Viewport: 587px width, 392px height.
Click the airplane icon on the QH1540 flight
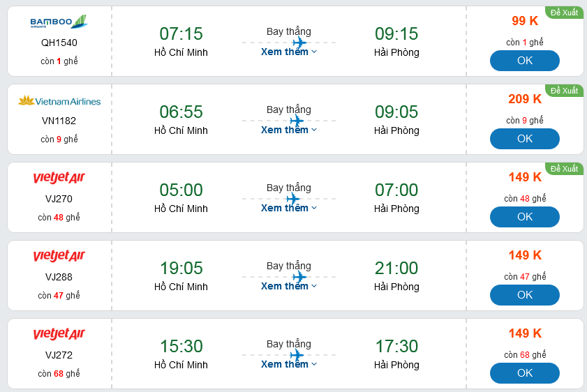point(299,43)
